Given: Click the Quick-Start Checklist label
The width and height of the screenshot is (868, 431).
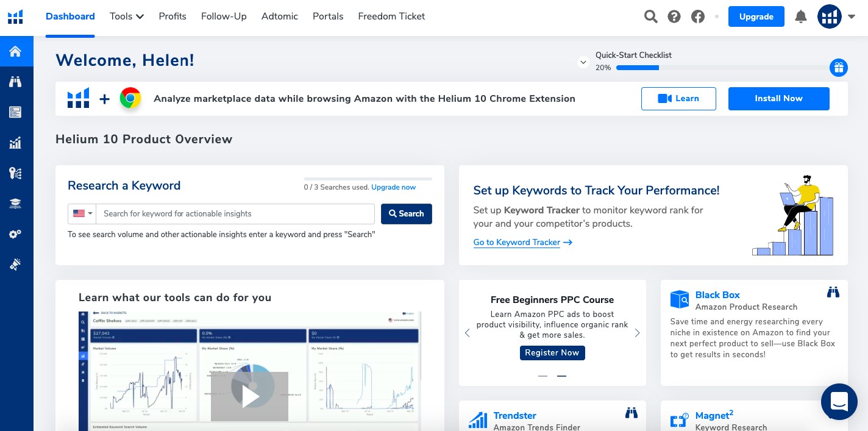Looking at the screenshot, I should [x=633, y=55].
